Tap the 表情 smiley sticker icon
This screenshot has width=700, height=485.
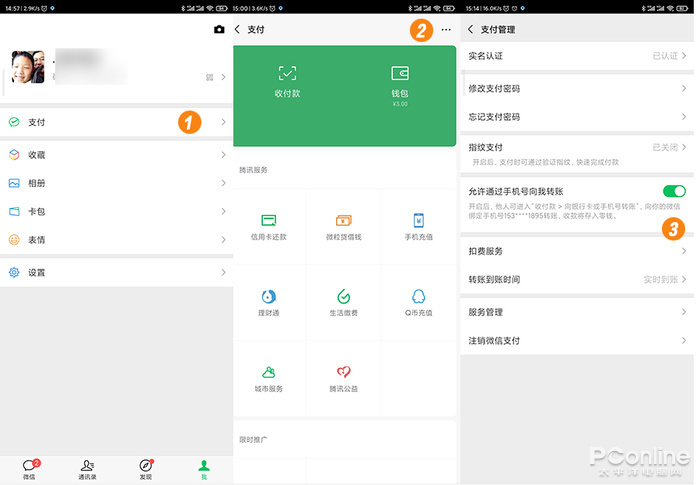coord(14,240)
